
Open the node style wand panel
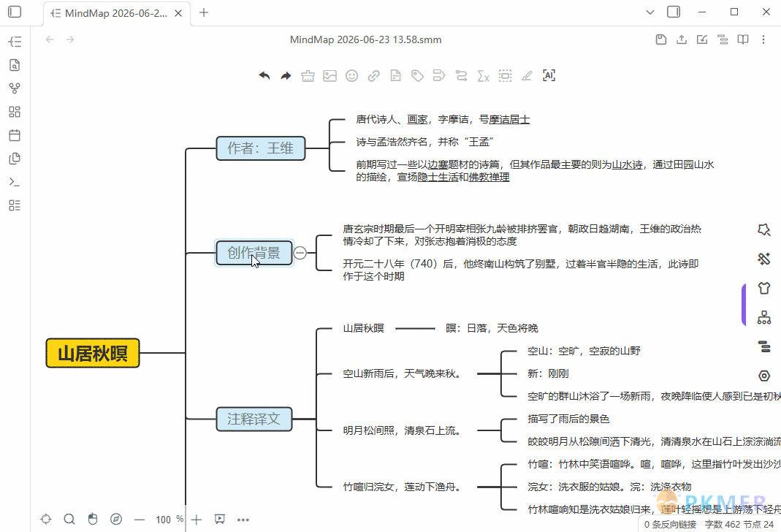(x=764, y=259)
